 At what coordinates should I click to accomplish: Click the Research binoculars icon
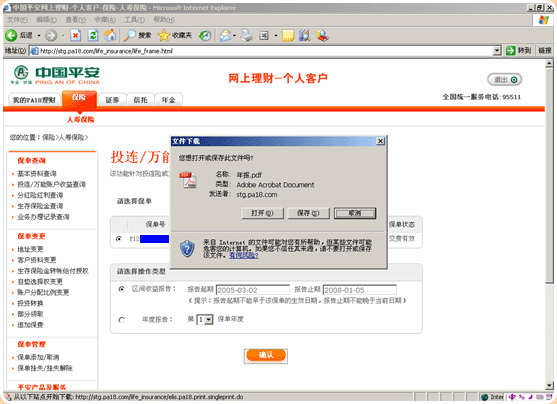pos(304,35)
